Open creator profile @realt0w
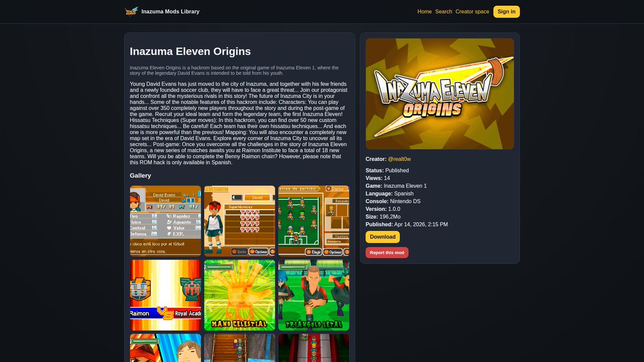The height and width of the screenshot is (362, 644). pyautogui.click(x=399, y=159)
